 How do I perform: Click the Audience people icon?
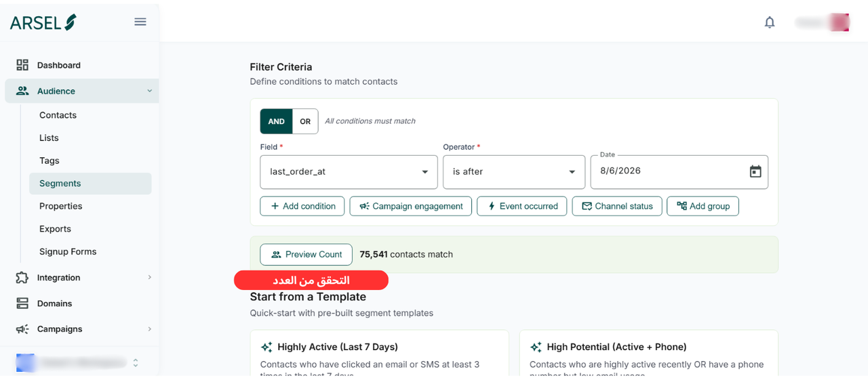point(22,91)
